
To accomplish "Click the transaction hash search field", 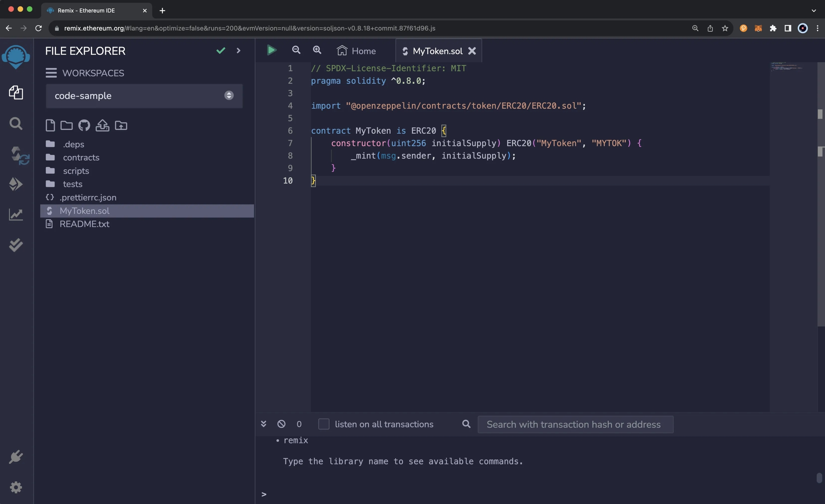I will [575, 425].
